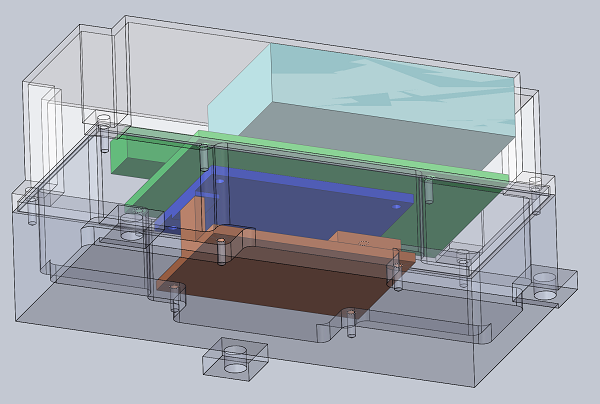Click the top-left corner screw
600x404 pixels.
tap(103, 124)
